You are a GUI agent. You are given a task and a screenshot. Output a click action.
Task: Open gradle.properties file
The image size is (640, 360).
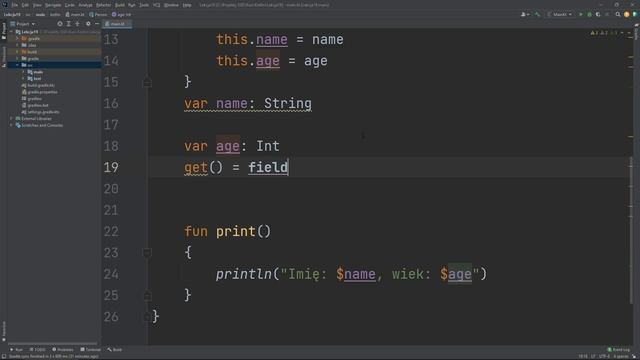click(40, 92)
